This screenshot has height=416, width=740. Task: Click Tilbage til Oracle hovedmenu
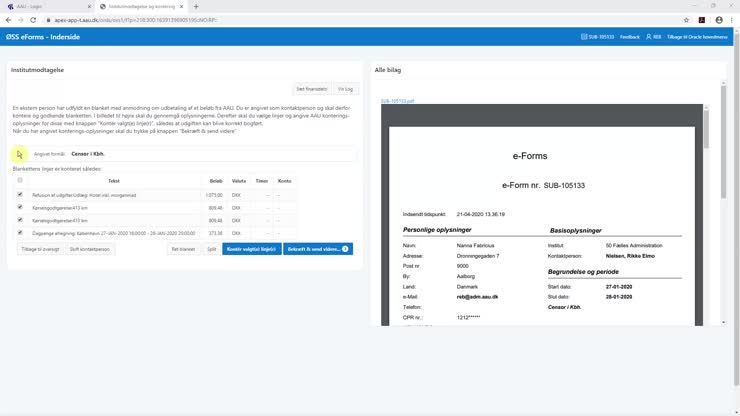pos(699,37)
